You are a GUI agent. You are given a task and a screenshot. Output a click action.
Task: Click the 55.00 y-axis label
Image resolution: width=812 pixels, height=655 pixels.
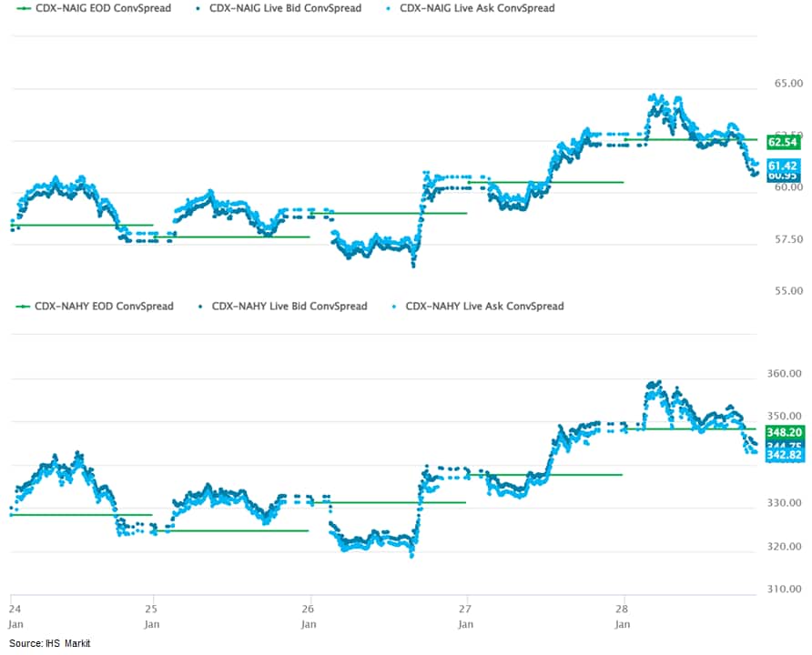pos(787,290)
